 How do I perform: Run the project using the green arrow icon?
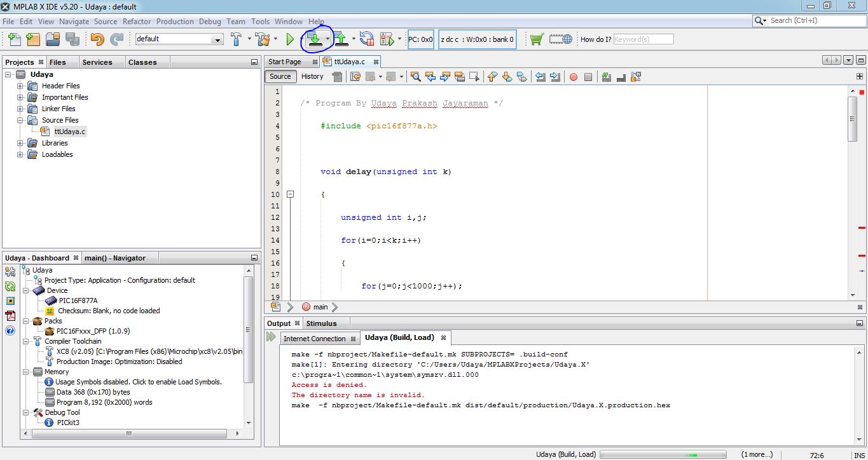[x=289, y=38]
